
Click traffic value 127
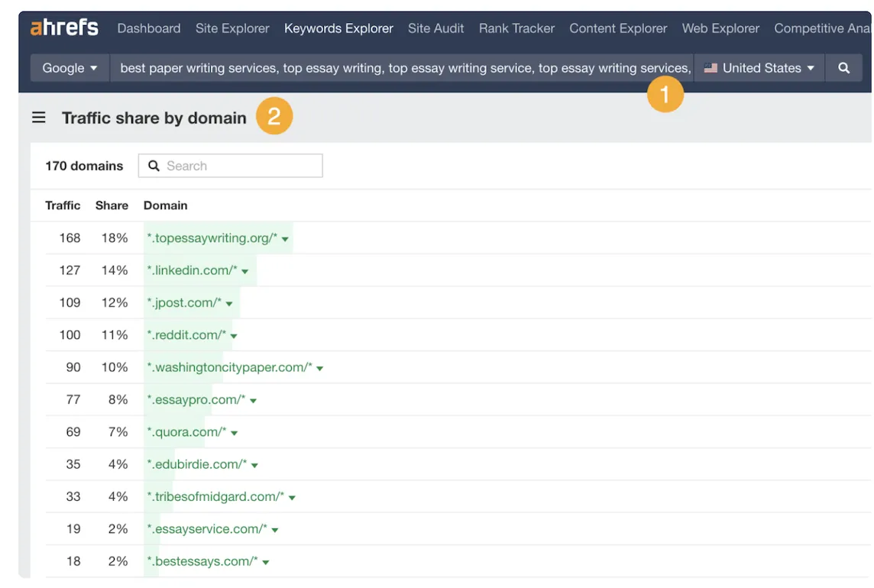pyautogui.click(x=70, y=270)
